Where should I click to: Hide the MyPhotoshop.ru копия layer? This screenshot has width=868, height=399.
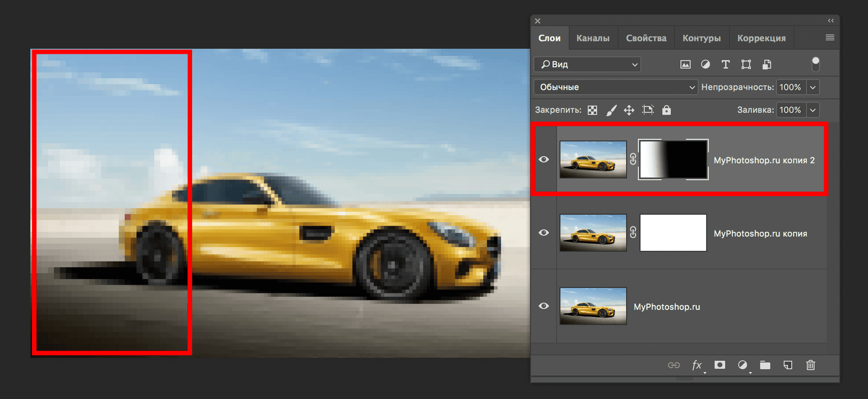click(544, 233)
